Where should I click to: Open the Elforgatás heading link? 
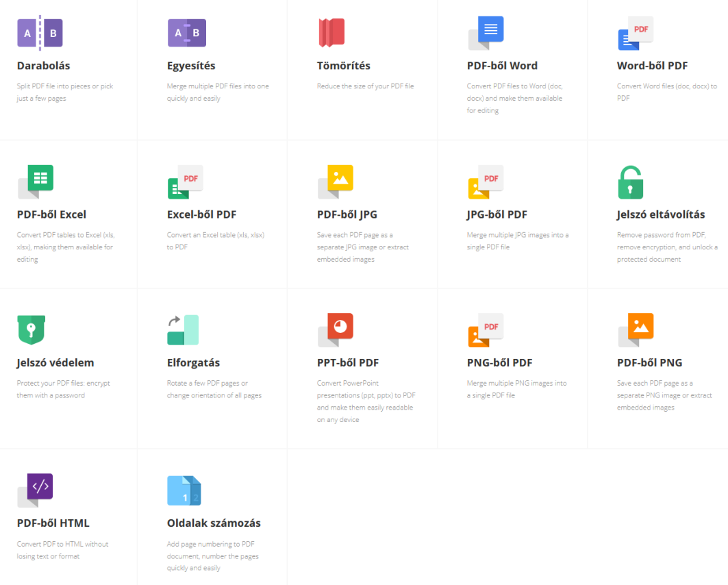coord(193,363)
